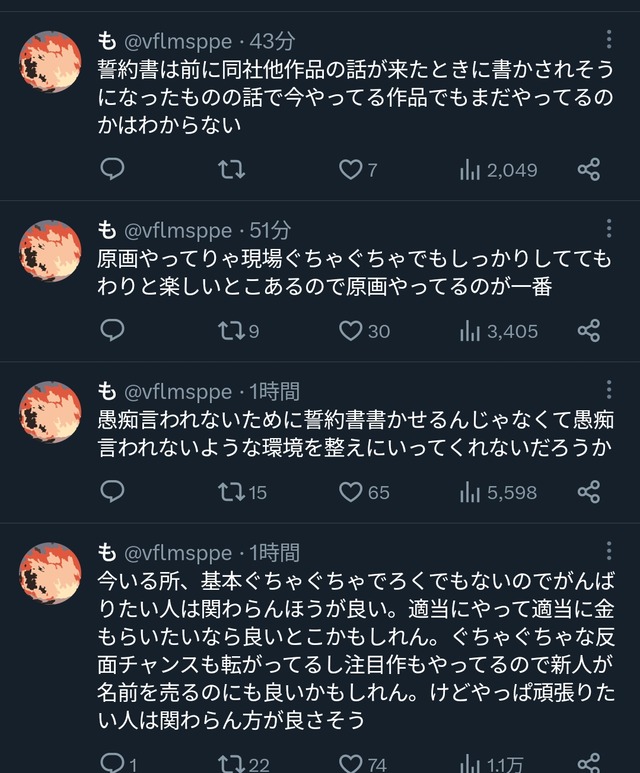Like the tweet with 65 likes
Viewport: 640px width, 773px height.
[364, 492]
